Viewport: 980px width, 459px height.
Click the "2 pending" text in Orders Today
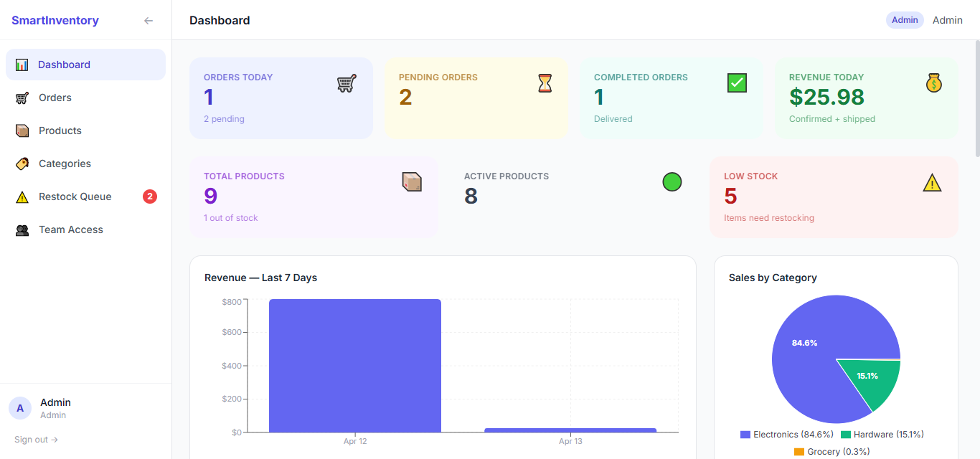(x=224, y=119)
